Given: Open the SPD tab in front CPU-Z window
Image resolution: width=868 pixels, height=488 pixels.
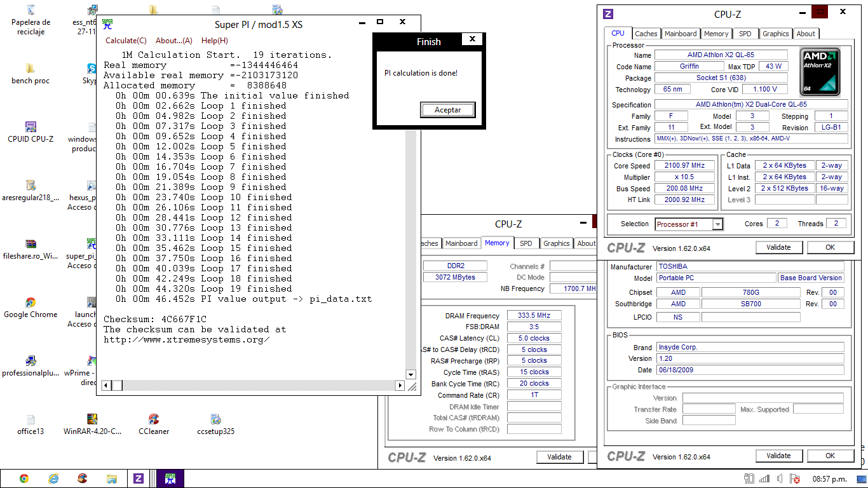Looking at the screenshot, I should 745,34.
